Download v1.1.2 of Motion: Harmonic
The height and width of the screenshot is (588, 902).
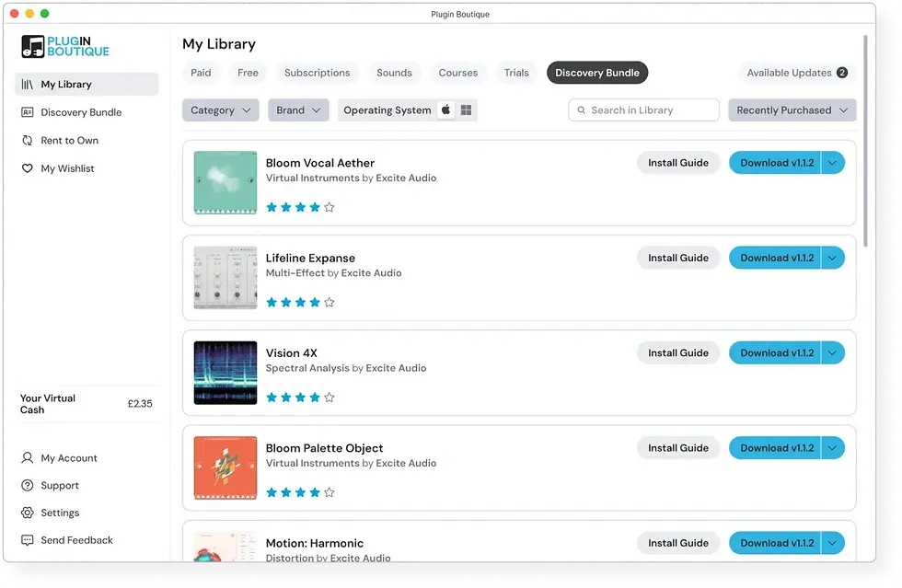775,543
